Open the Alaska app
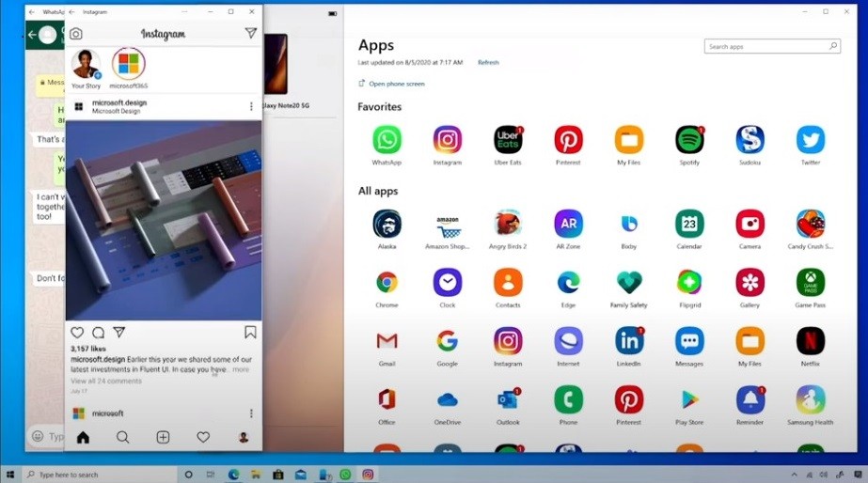Image resolution: width=868 pixels, height=483 pixels. coord(387,224)
